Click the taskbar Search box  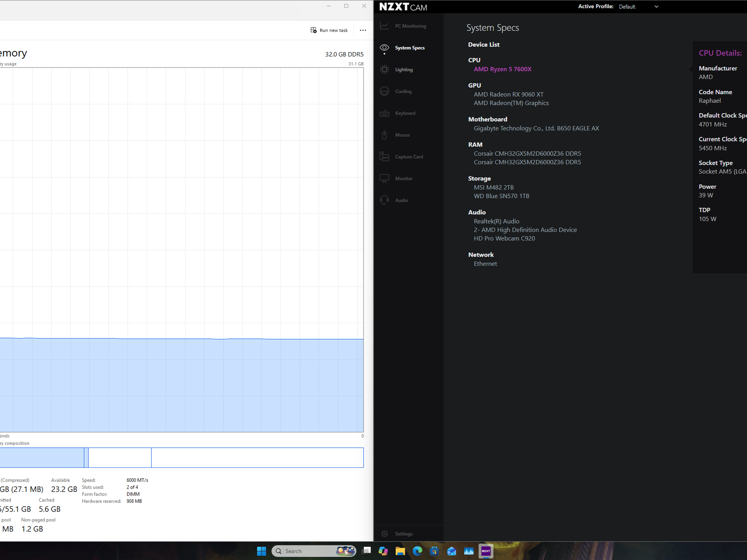click(314, 551)
